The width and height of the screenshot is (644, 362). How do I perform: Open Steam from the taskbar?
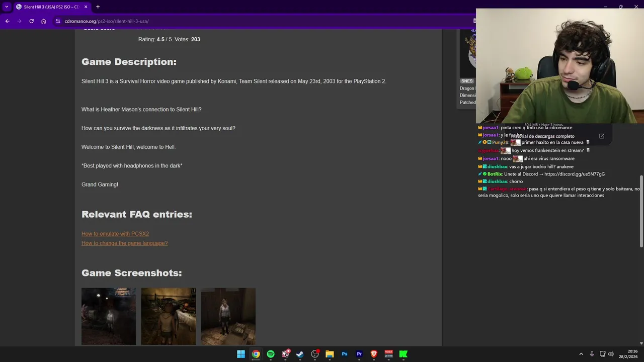[x=300, y=354]
